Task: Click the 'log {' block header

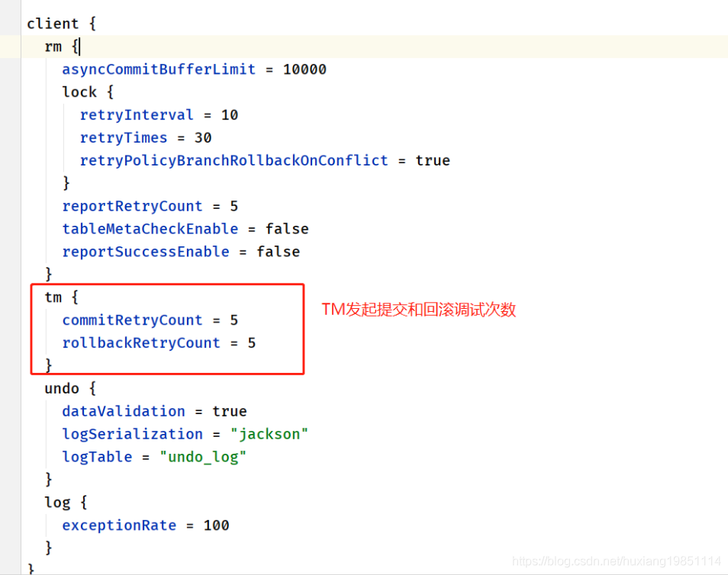Action: [x=66, y=502]
